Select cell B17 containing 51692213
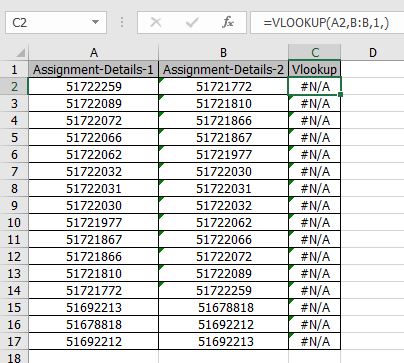Image resolution: width=404 pixels, height=363 pixels. 223,341
